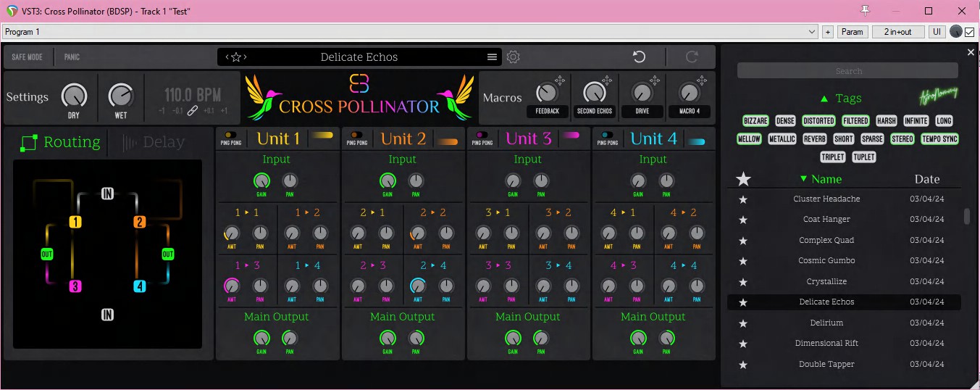Screen dimensions: 980x390
Task: Decrease BPM with -1 button
Action: pyautogui.click(x=162, y=111)
